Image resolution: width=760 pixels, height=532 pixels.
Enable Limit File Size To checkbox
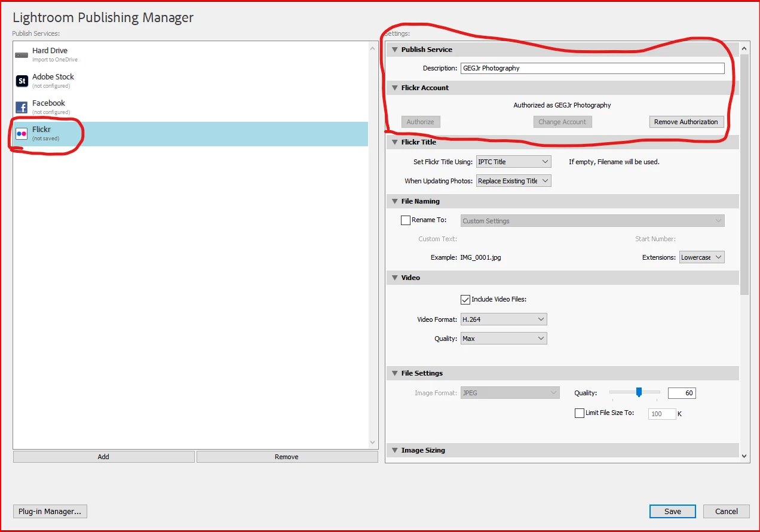coord(580,413)
